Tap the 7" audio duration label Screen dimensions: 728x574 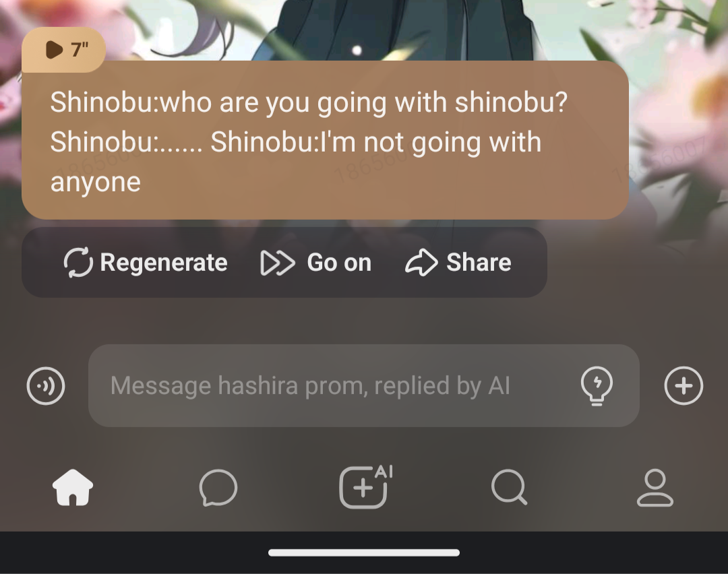point(80,49)
